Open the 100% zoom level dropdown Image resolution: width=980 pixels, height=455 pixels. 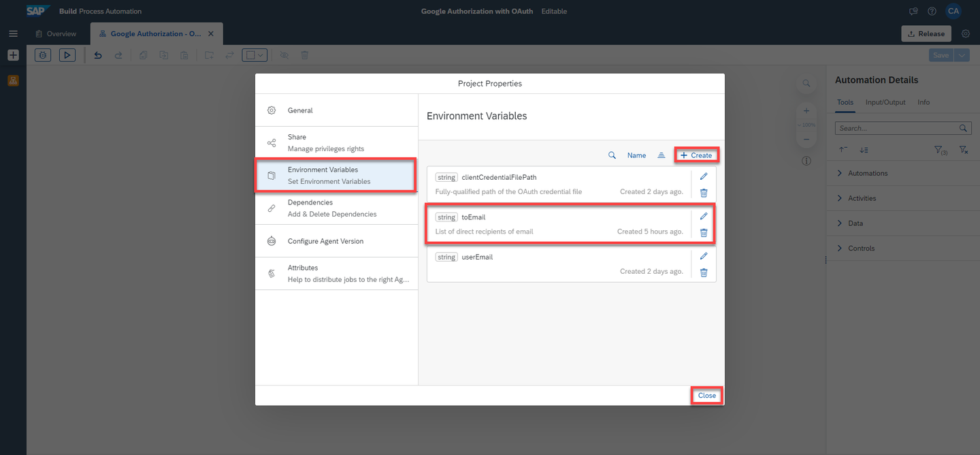(x=806, y=125)
